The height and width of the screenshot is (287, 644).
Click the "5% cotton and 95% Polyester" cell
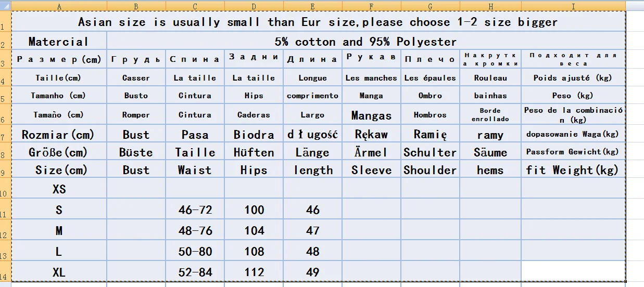[365, 42]
